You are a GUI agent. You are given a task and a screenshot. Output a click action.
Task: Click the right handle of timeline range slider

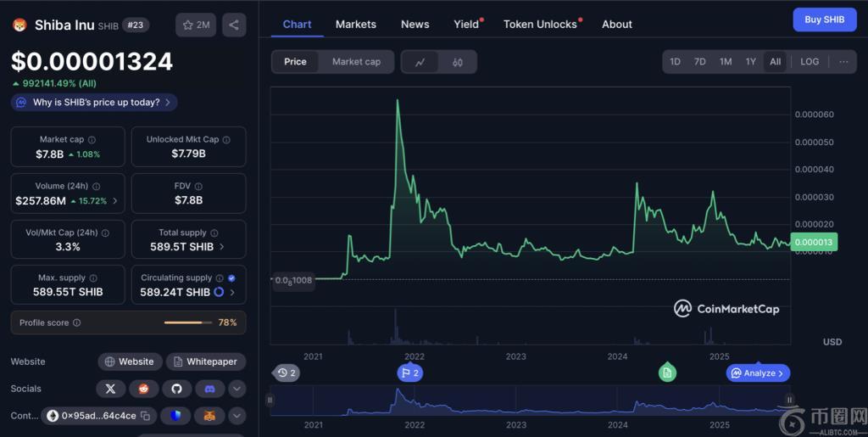point(789,400)
